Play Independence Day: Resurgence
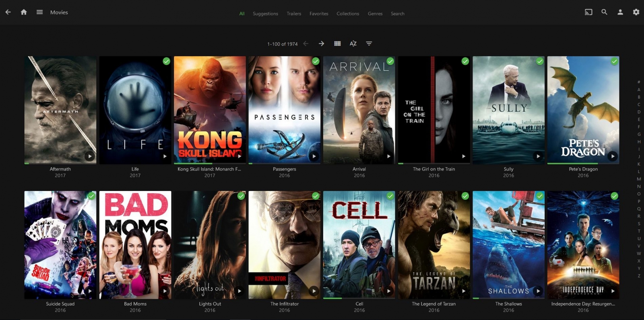The height and width of the screenshot is (320, 644). coord(613,291)
